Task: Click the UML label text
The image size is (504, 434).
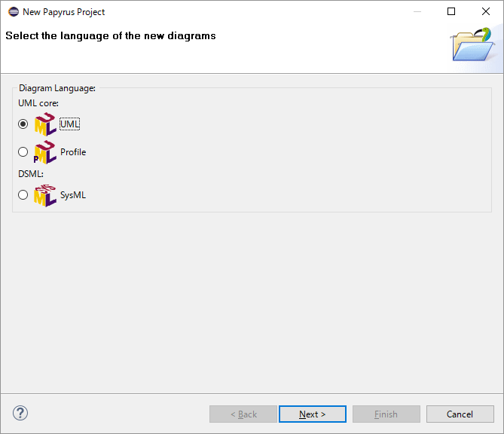Action: [x=70, y=124]
